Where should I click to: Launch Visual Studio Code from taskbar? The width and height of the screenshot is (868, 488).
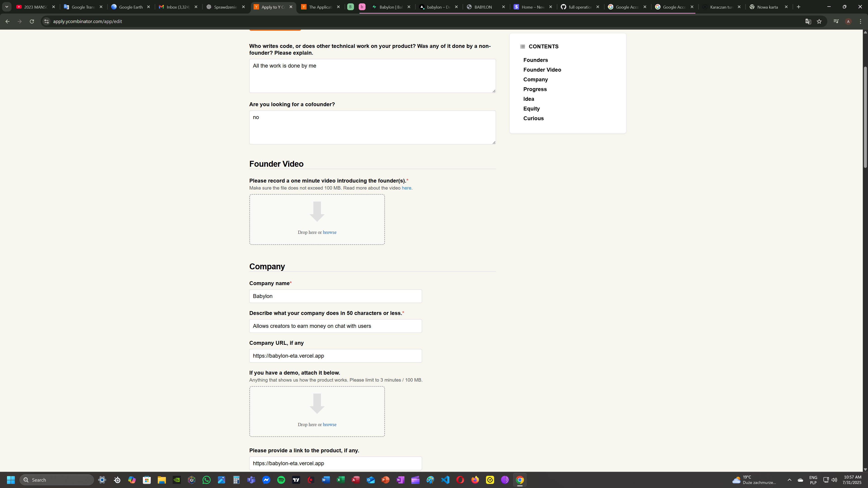pyautogui.click(x=445, y=480)
